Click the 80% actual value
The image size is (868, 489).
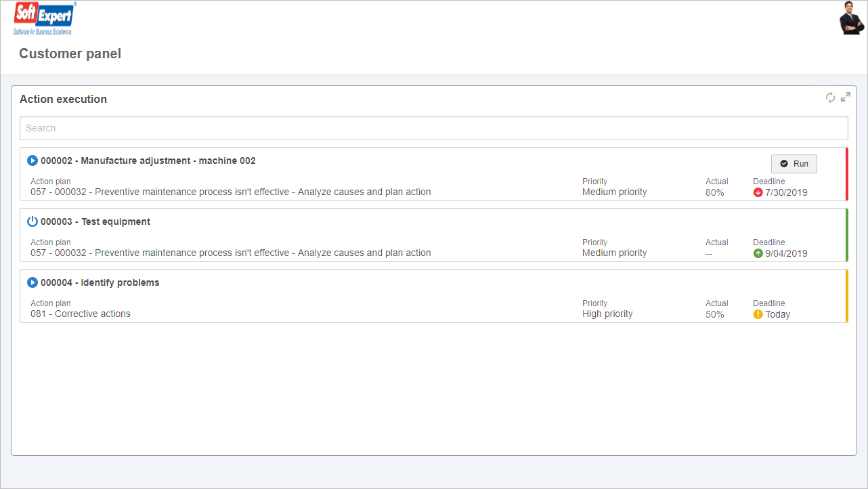click(715, 193)
